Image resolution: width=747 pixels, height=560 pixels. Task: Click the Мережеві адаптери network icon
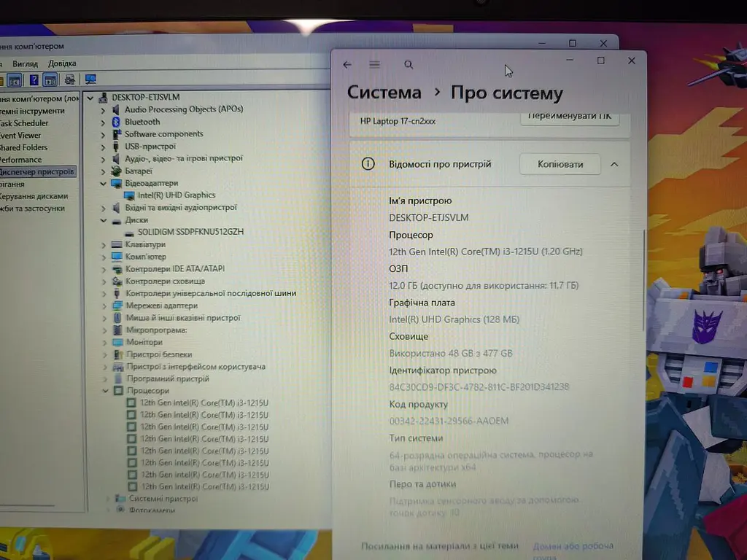coord(117,306)
